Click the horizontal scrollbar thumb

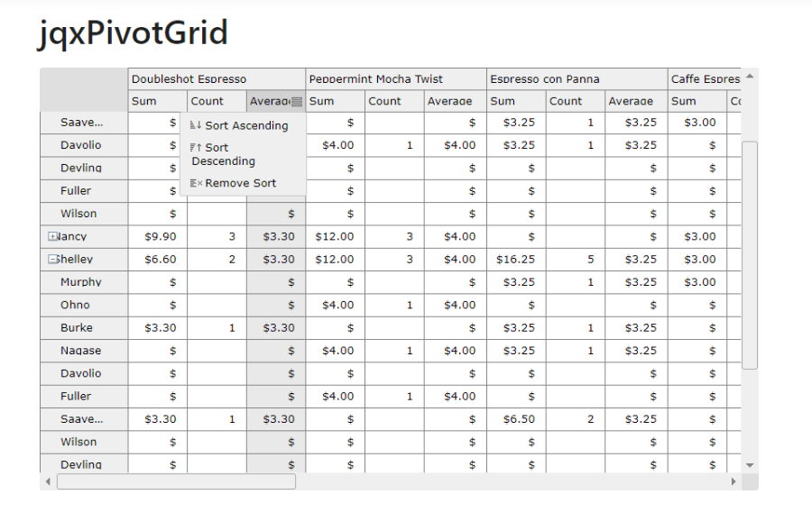tap(176, 481)
